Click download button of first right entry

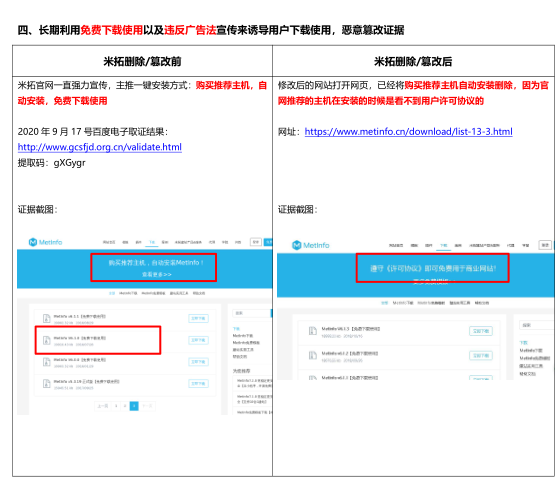[481, 331]
